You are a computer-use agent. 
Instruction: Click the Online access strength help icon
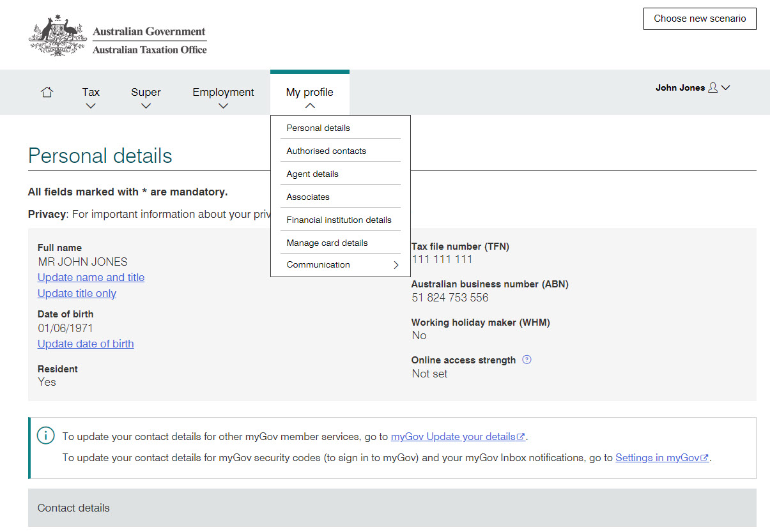(x=527, y=360)
